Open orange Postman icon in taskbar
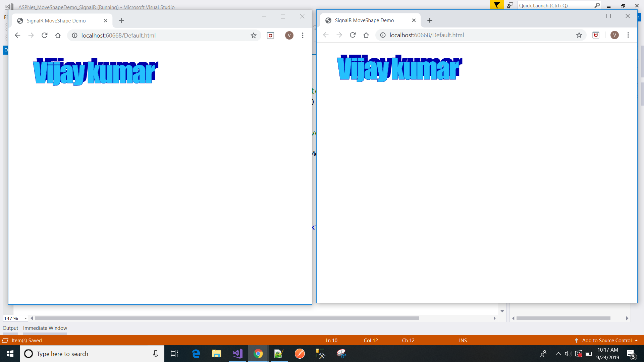The image size is (644, 362). [300, 354]
